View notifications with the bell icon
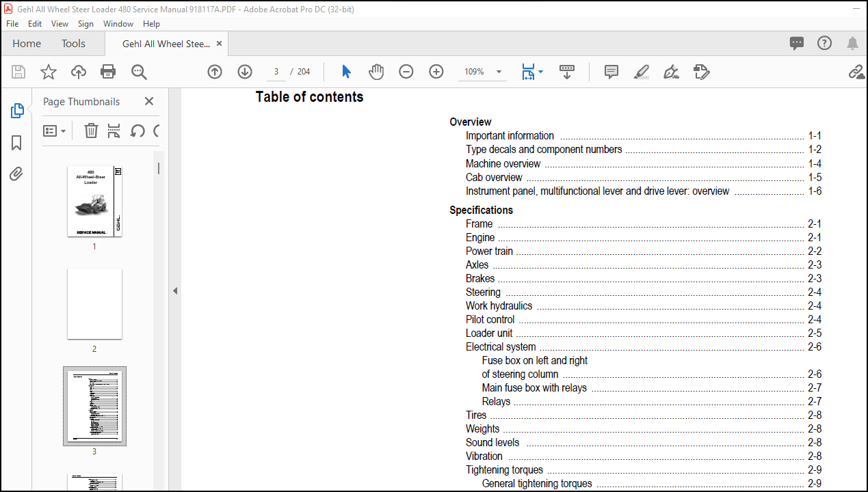This screenshot has width=868, height=492. coord(852,44)
